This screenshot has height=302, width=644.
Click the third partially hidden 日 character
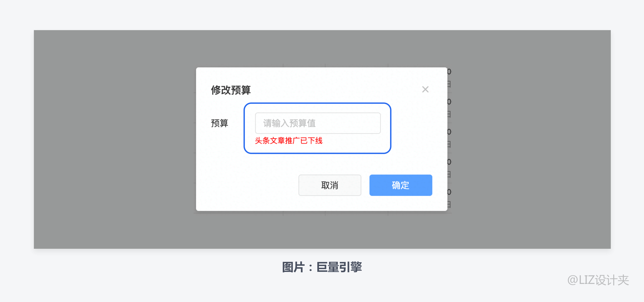click(x=449, y=144)
